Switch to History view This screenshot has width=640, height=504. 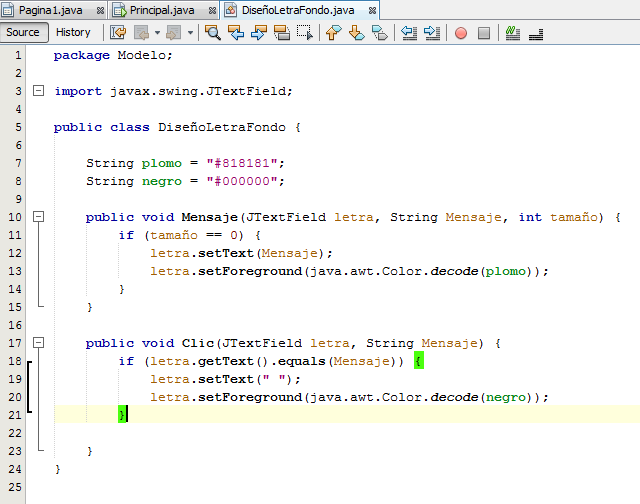[x=73, y=32]
